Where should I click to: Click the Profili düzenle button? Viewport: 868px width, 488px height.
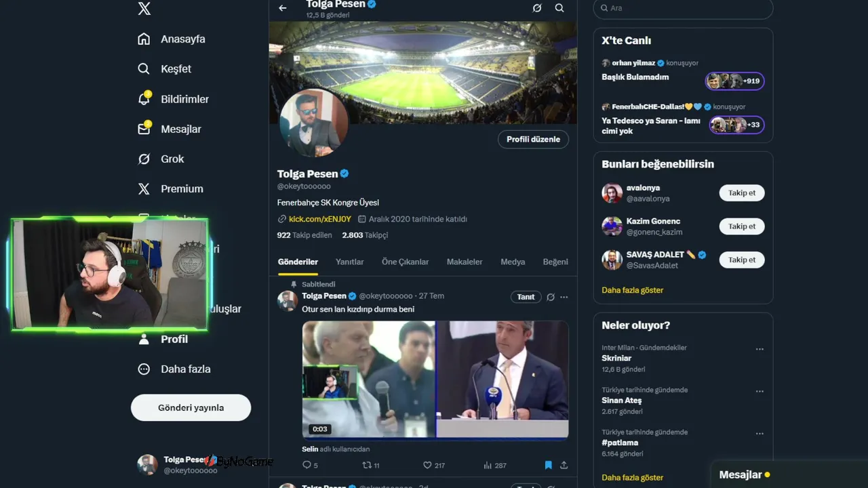coord(533,139)
